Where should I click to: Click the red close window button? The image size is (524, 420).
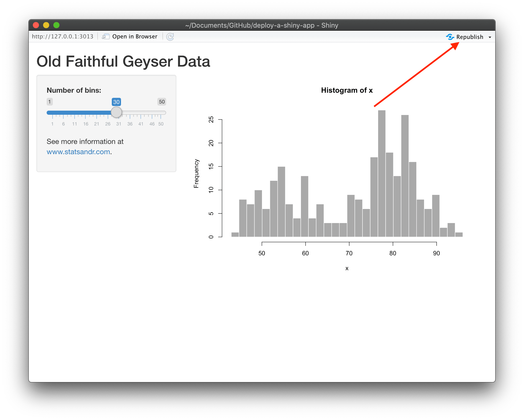tap(36, 25)
